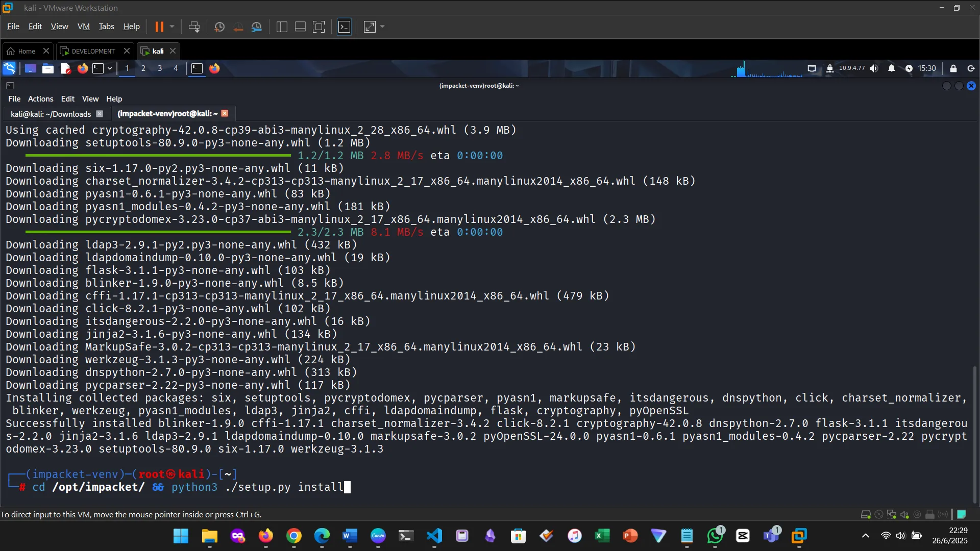Image resolution: width=980 pixels, height=551 pixels.
Task: Toggle the VMware library sidebar
Action: 281,27
